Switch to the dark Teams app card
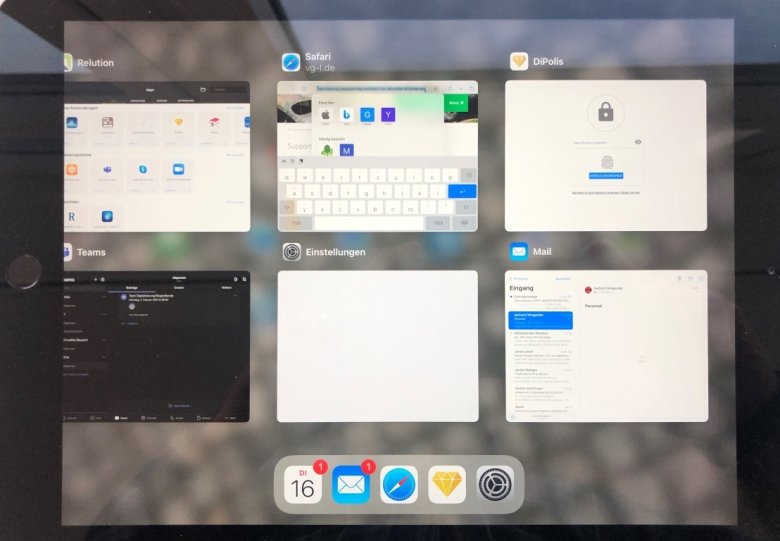780x541 pixels. (x=155, y=345)
